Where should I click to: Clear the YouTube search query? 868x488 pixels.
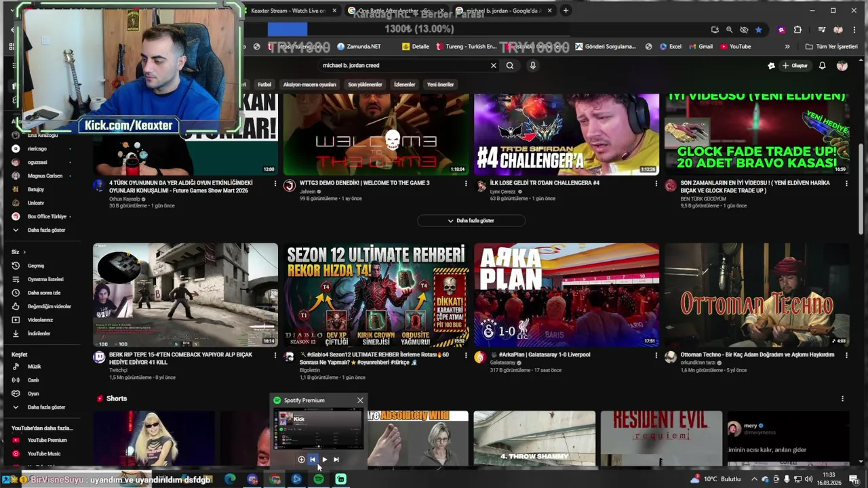pyautogui.click(x=494, y=66)
